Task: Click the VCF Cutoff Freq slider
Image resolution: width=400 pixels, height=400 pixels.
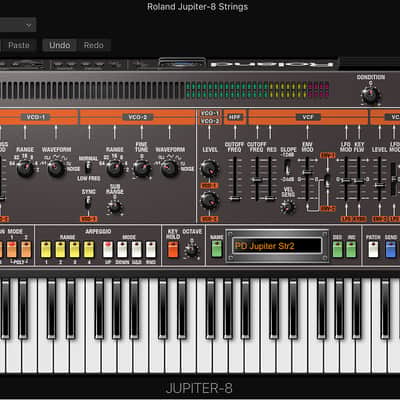Action: click(257, 179)
